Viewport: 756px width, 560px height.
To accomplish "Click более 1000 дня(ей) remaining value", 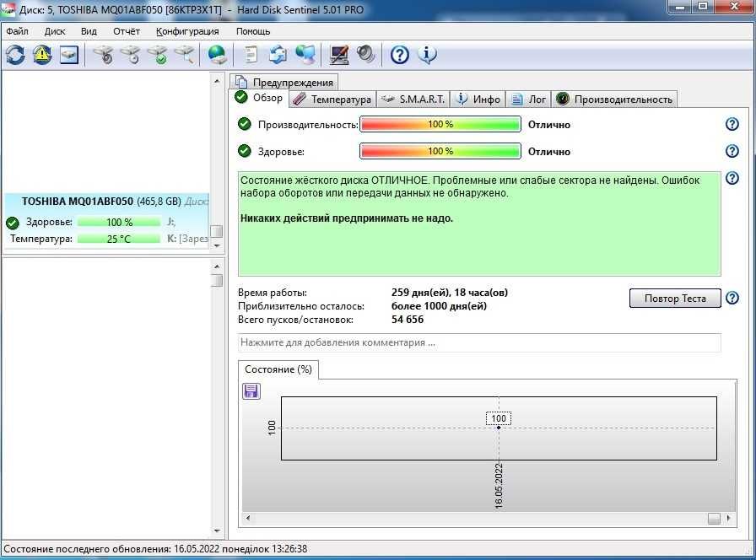I will [x=439, y=306].
